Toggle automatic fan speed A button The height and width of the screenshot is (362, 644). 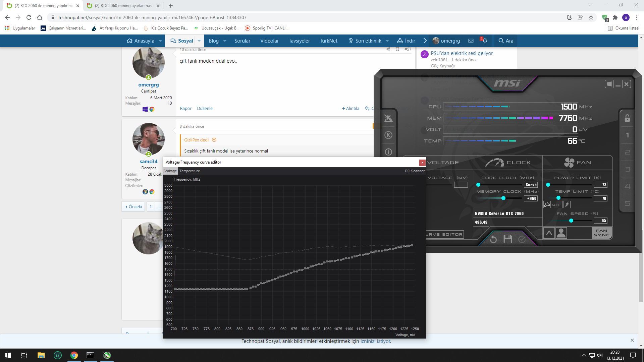pos(549,233)
